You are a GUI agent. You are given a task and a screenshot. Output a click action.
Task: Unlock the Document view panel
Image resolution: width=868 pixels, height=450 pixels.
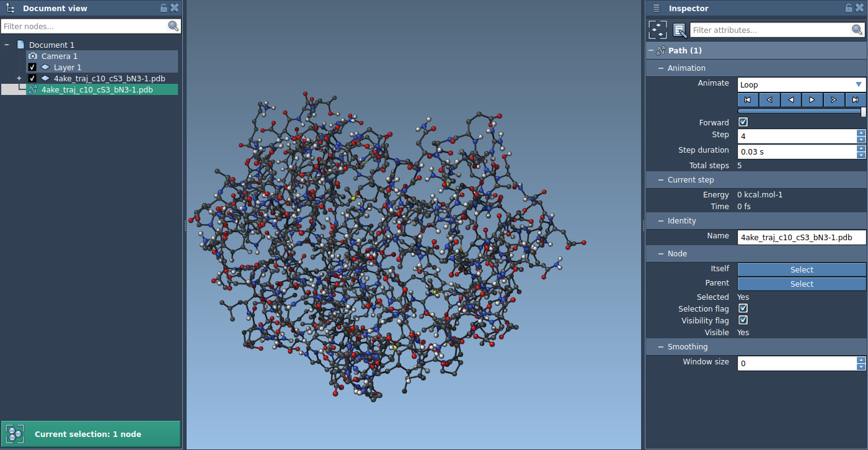pyautogui.click(x=164, y=8)
